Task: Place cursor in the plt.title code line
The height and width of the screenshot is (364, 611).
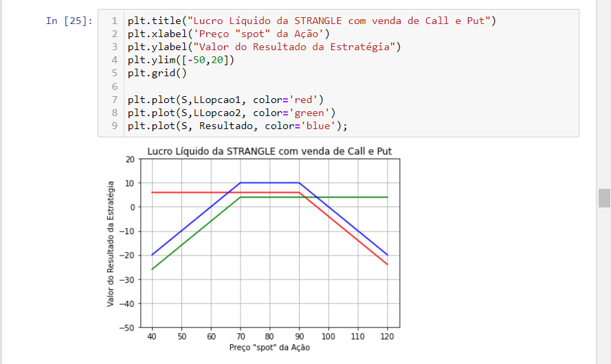Action: pos(311,21)
